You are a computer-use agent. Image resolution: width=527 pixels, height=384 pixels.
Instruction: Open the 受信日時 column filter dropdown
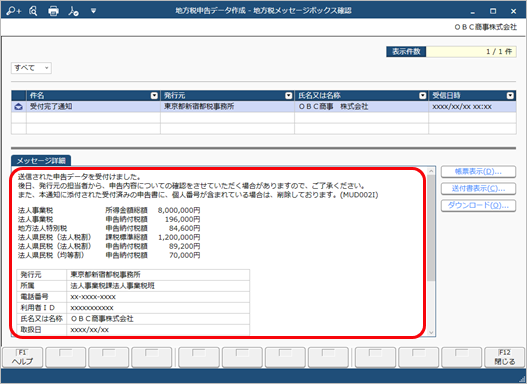click(x=510, y=96)
